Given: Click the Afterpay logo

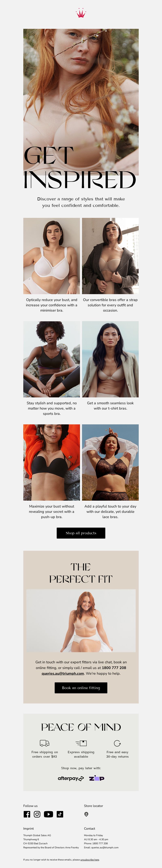Looking at the screenshot, I should [x=71, y=778].
